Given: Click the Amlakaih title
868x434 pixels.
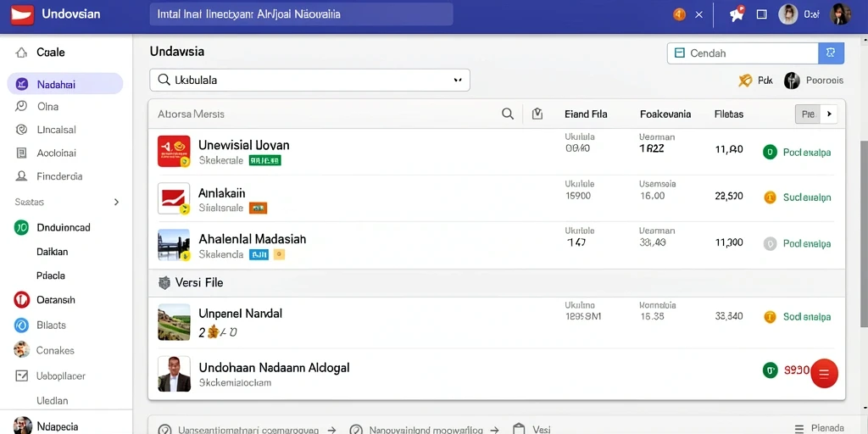Looking at the screenshot, I should (221, 193).
